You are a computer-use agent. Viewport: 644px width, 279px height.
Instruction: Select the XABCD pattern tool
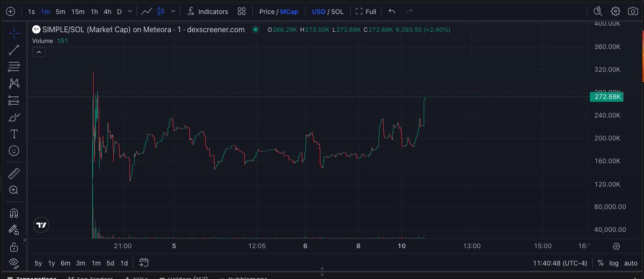coord(14,83)
